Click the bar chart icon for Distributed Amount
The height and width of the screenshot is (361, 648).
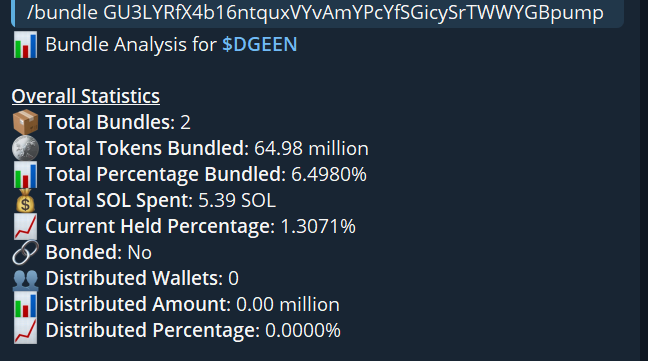[25, 304]
